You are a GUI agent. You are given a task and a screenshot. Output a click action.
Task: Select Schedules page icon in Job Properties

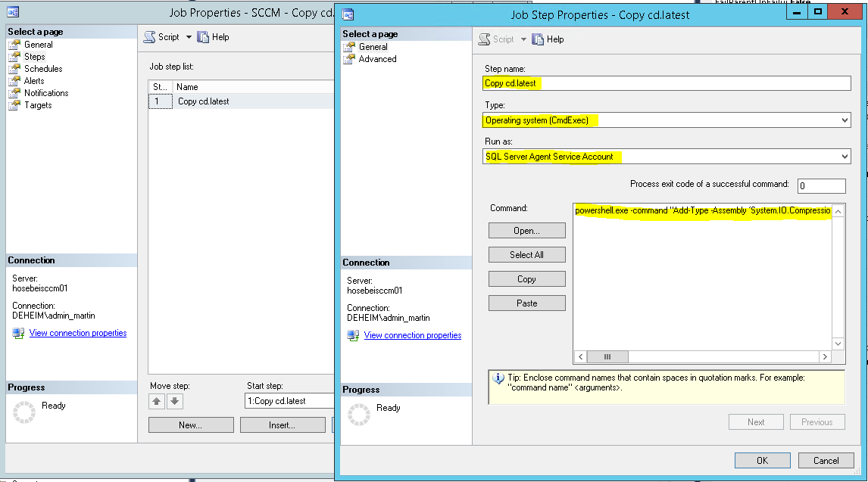point(14,69)
